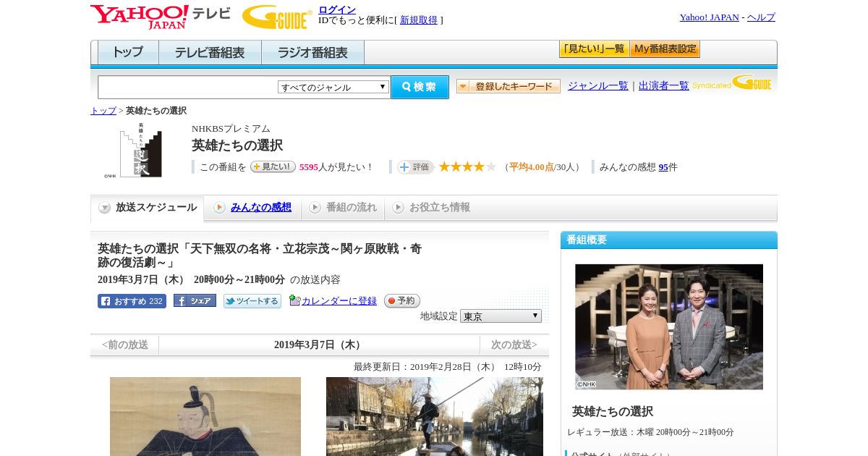This screenshot has width=868, height=456.
Task: Click the episode title 天下無双の名将 heading
Action: pyautogui.click(x=260, y=256)
